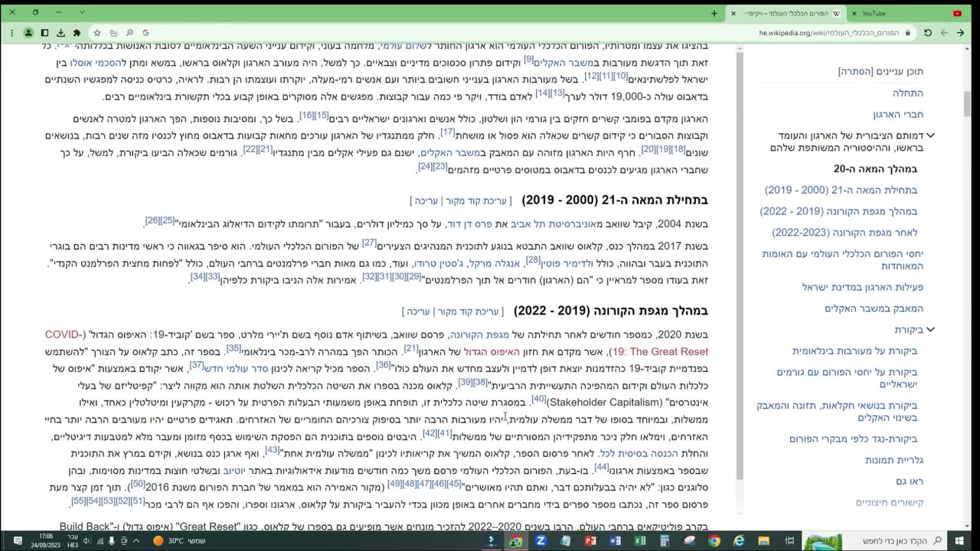Open the Chrome three-dot menu
This screenshot has width=980, height=551.
[12, 33]
